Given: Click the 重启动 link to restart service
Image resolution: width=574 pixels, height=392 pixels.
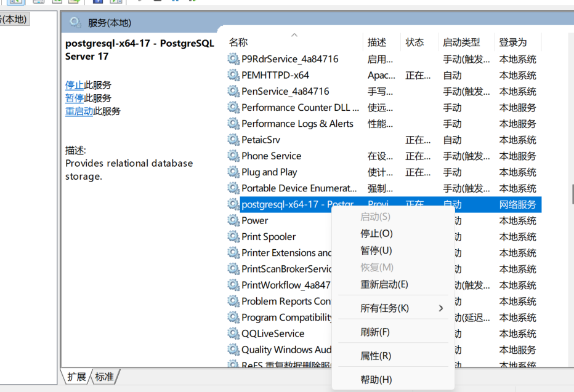Looking at the screenshot, I should point(79,111).
